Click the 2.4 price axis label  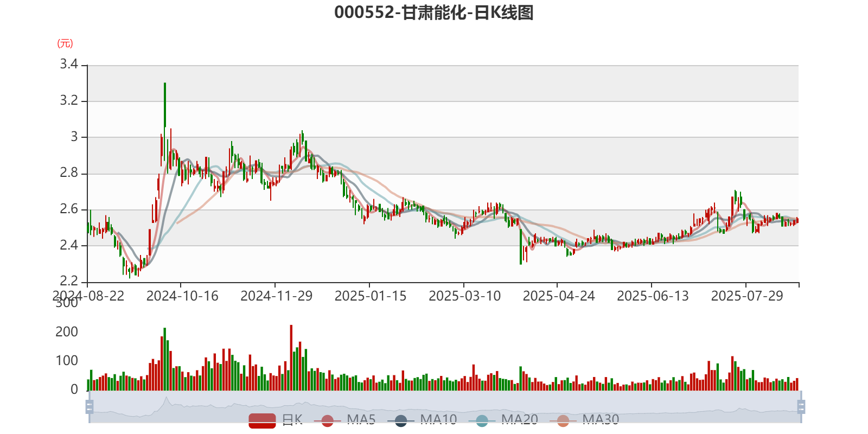[x=69, y=245]
